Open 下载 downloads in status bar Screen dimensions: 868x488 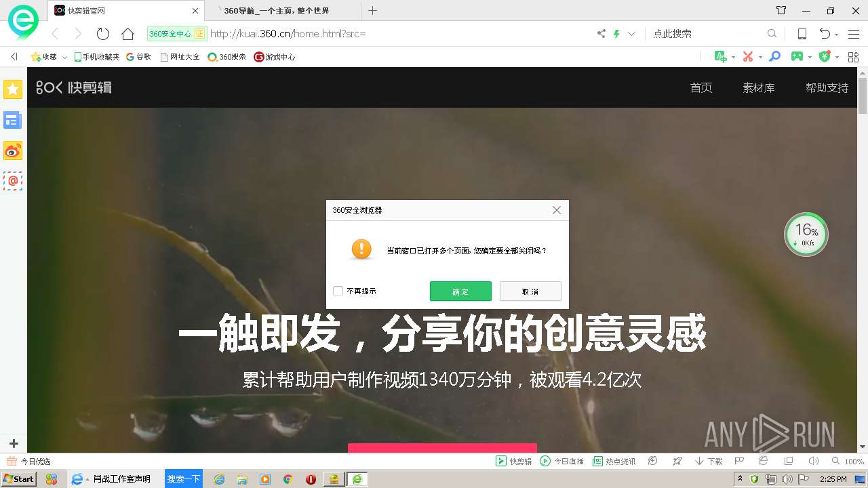coord(709,461)
